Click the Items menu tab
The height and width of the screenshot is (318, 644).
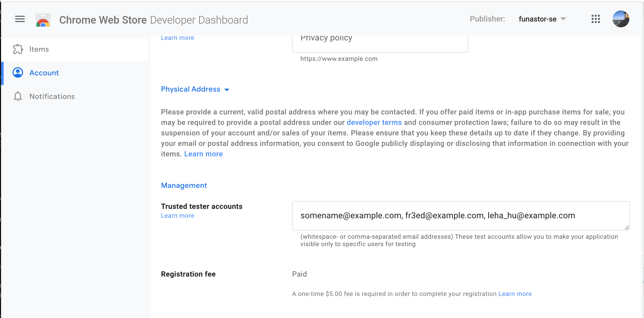click(x=39, y=49)
